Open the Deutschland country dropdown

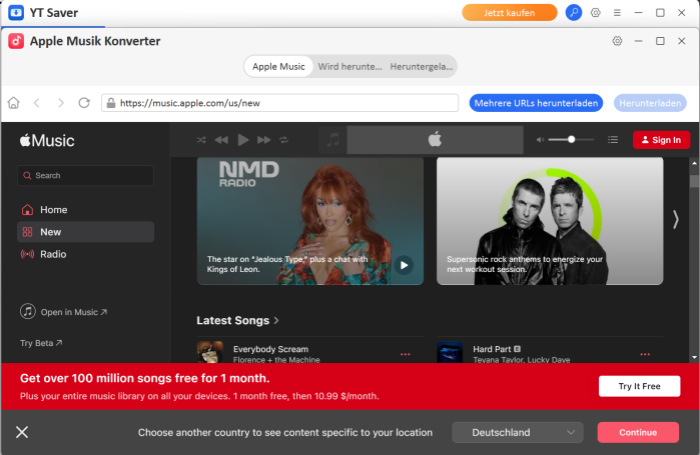click(x=517, y=432)
